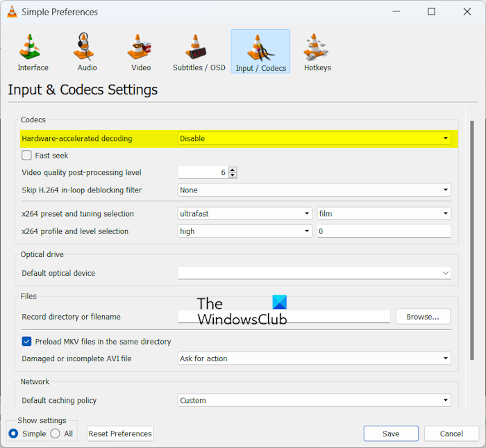Click the vertical scrollbar of settings panel

pyautogui.click(x=471, y=240)
